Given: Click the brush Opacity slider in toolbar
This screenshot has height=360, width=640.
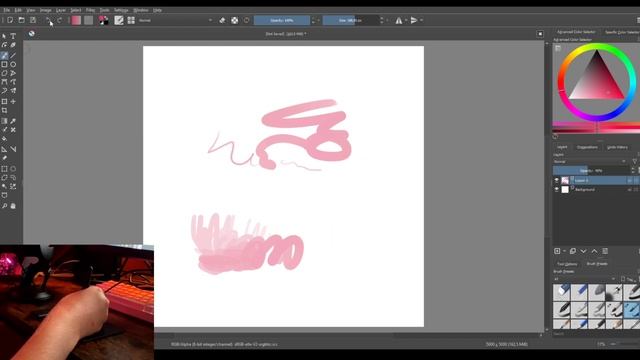Looking at the screenshot, I should point(282,20).
